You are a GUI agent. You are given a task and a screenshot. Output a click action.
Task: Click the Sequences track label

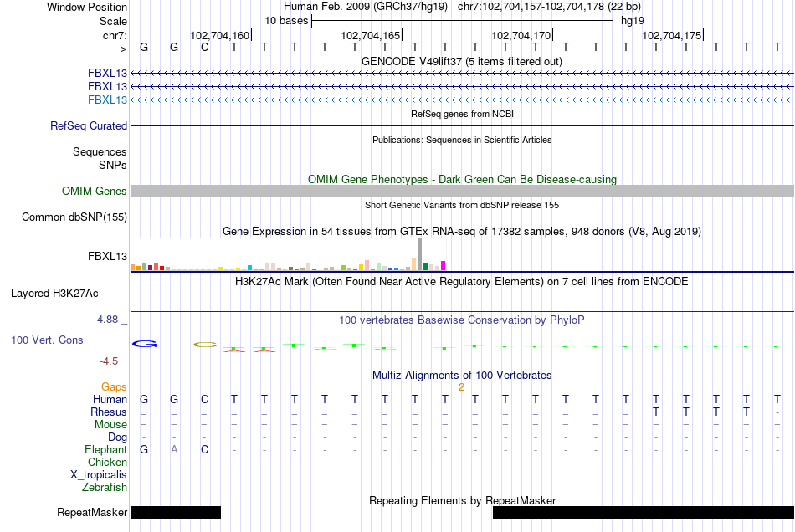(x=100, y=151)
